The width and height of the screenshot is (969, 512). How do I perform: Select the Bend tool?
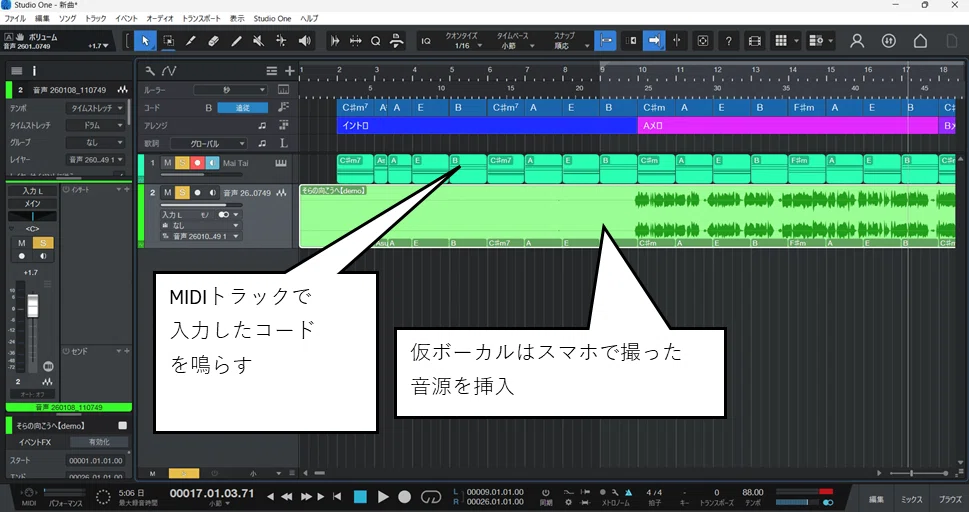click(281, 41)
